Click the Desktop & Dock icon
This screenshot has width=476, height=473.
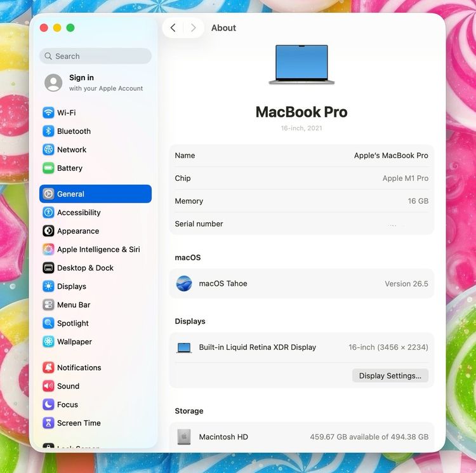pyautogui.click(x=48, y=268)
